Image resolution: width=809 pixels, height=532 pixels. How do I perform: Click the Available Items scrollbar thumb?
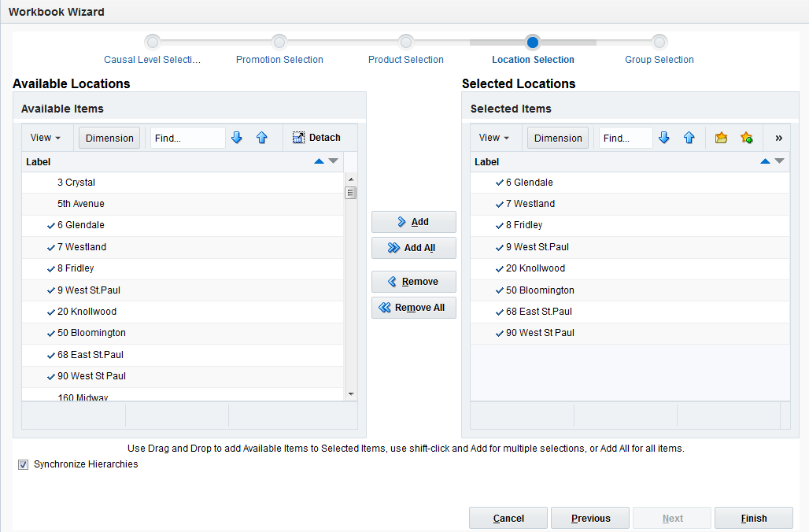pos(351,193)
